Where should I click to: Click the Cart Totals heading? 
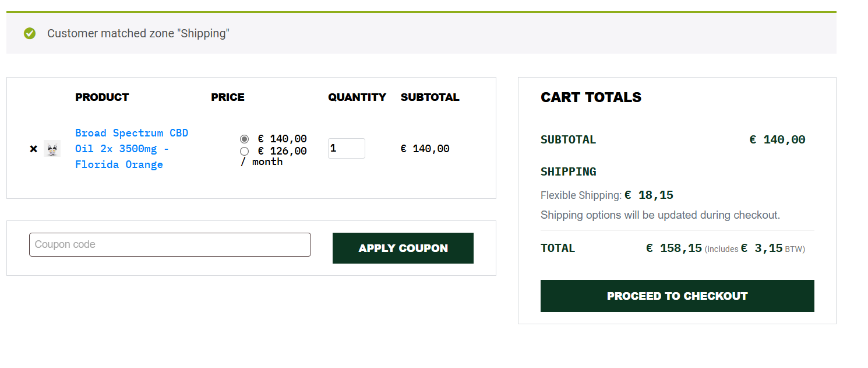pyautogui.click(x=591, y=97)
